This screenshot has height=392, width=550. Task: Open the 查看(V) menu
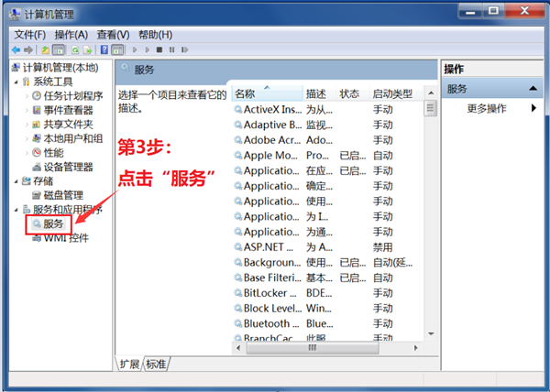tap(113, 35)
